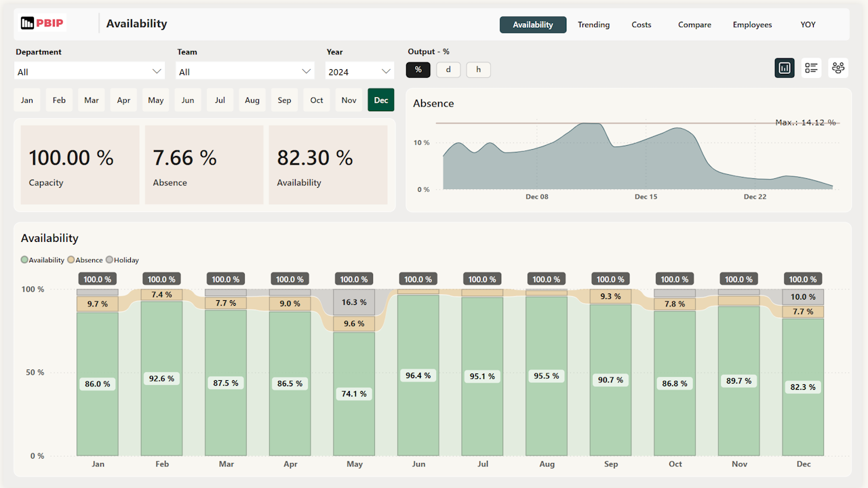
Task: Open the Department dropdown
Action: point(89,70)
